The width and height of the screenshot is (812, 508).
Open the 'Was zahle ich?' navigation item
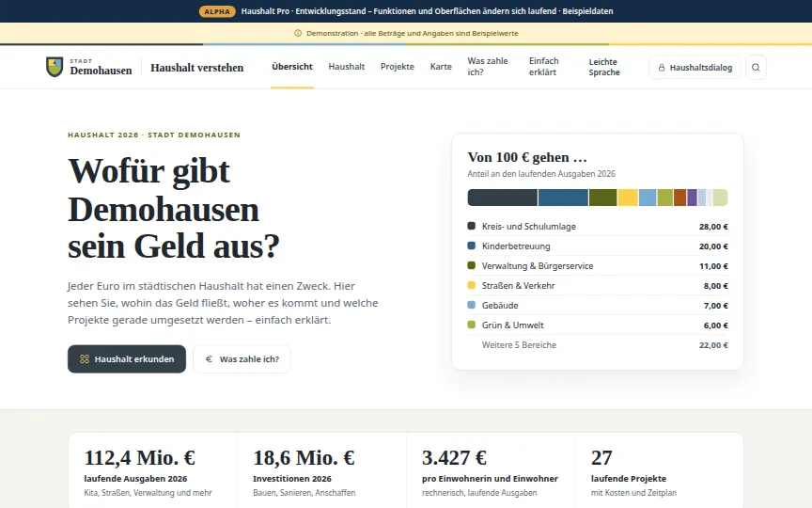(x=488, y=67)
